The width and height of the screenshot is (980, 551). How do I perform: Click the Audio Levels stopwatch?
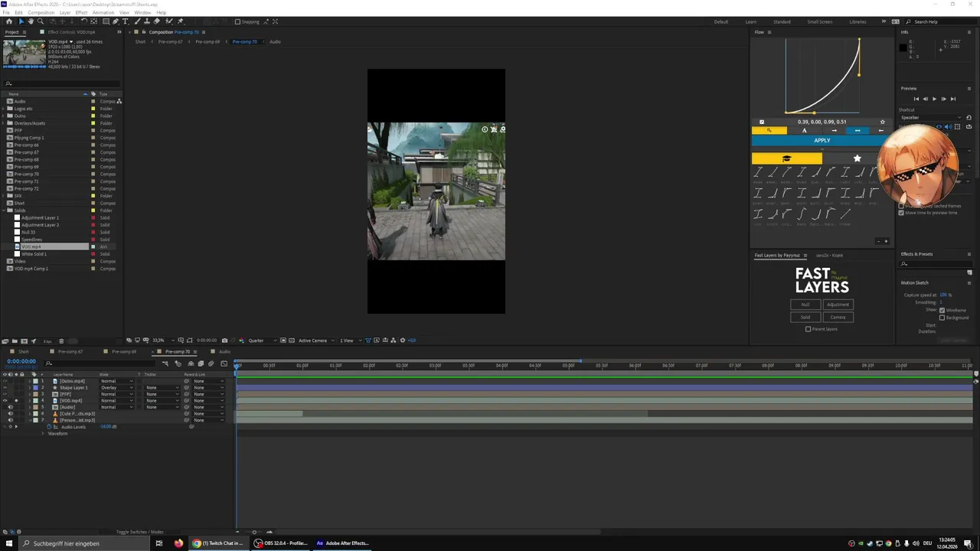pyautogui.click(x=49, y=426)
